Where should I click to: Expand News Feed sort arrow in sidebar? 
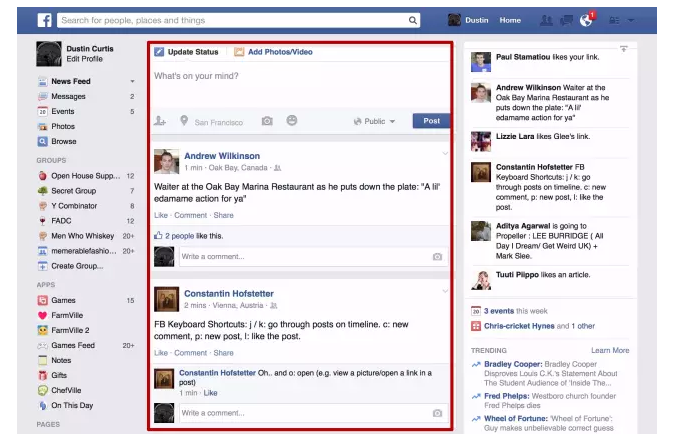132,81
